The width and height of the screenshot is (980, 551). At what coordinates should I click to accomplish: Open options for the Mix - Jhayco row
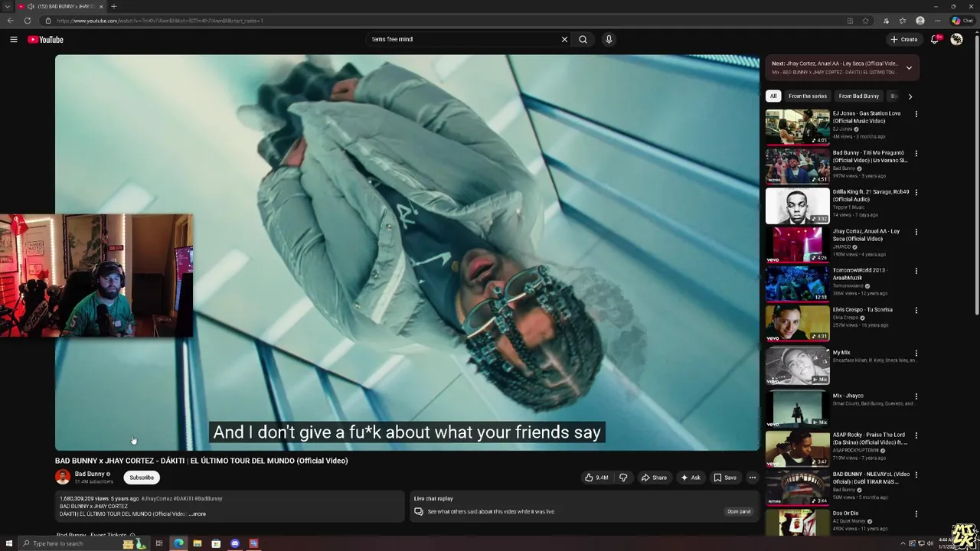[x=916, y=396]
